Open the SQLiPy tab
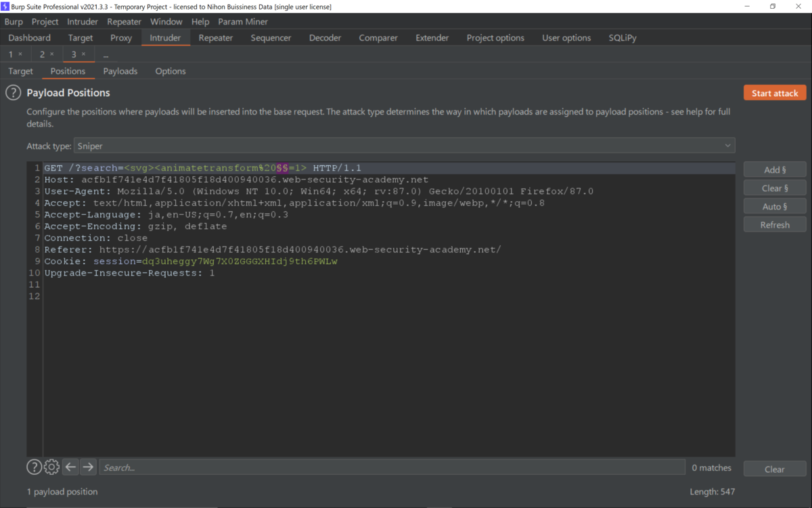812x508 pixels. (x=623, y=38)
